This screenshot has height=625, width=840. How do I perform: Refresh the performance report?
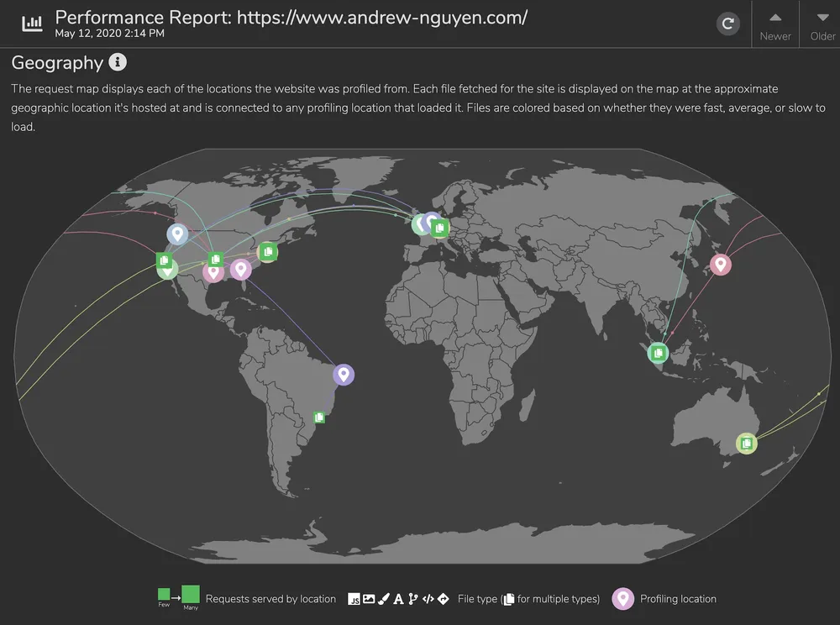pos(727,24)
